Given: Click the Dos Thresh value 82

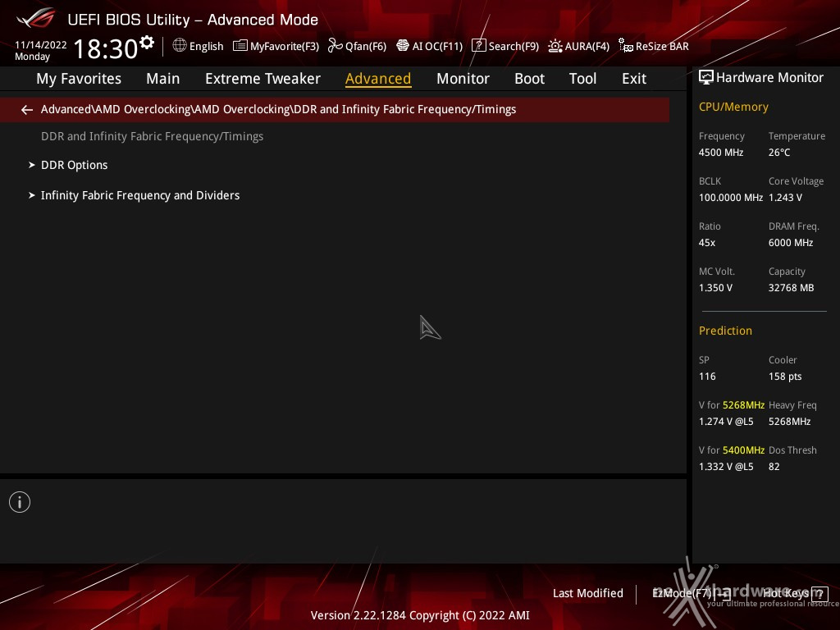Looking at the screenshot, I should coord(774,467).
